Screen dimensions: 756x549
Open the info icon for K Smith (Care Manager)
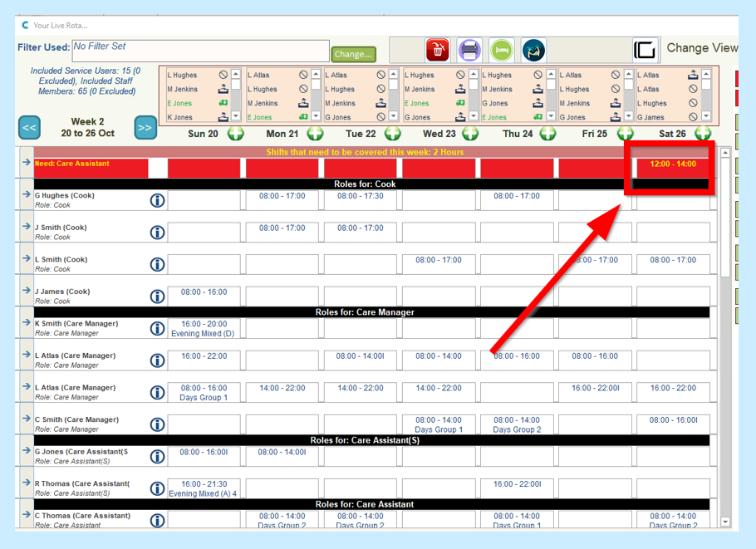[157, 329]
